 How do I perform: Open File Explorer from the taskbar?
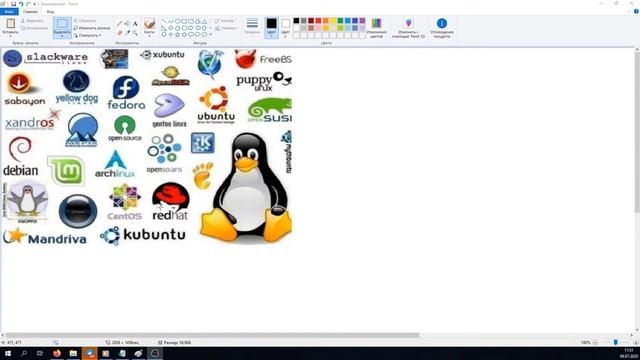pyautogui.click(x=73, y=353)
